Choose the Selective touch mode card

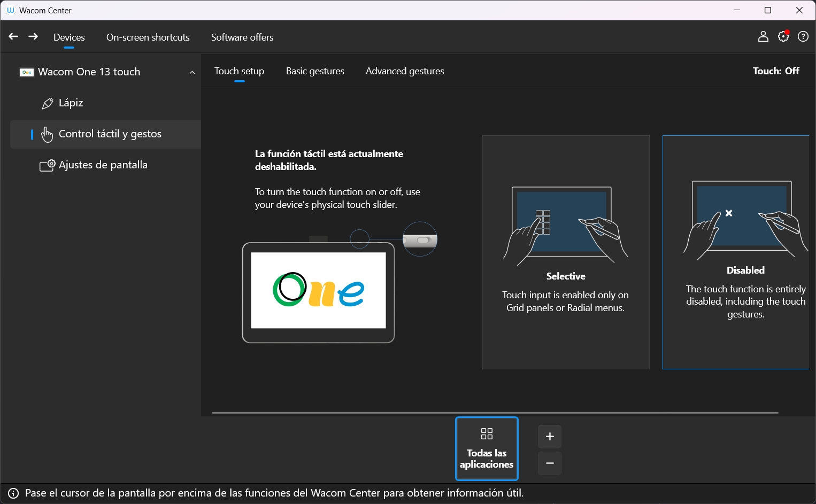coord(565,252)
